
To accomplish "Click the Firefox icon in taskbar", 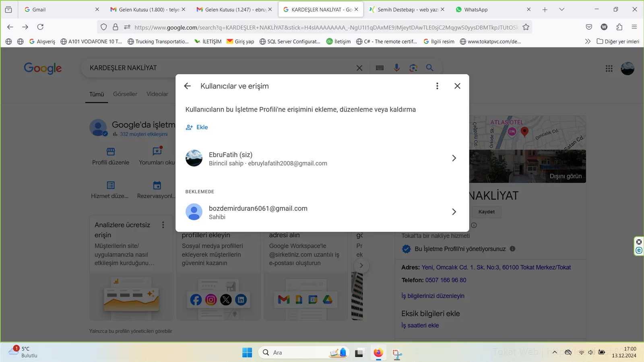I will coord(378,353).
